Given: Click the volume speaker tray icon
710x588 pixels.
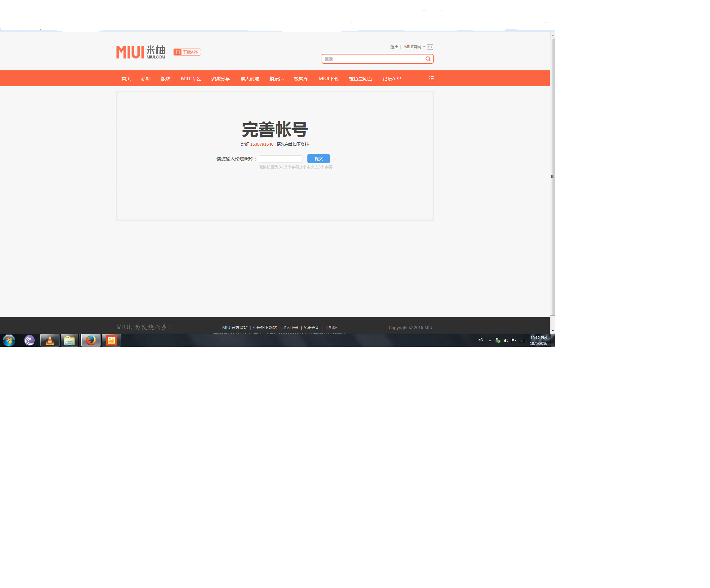Looking at the screenshot, I should coord(506,341).
